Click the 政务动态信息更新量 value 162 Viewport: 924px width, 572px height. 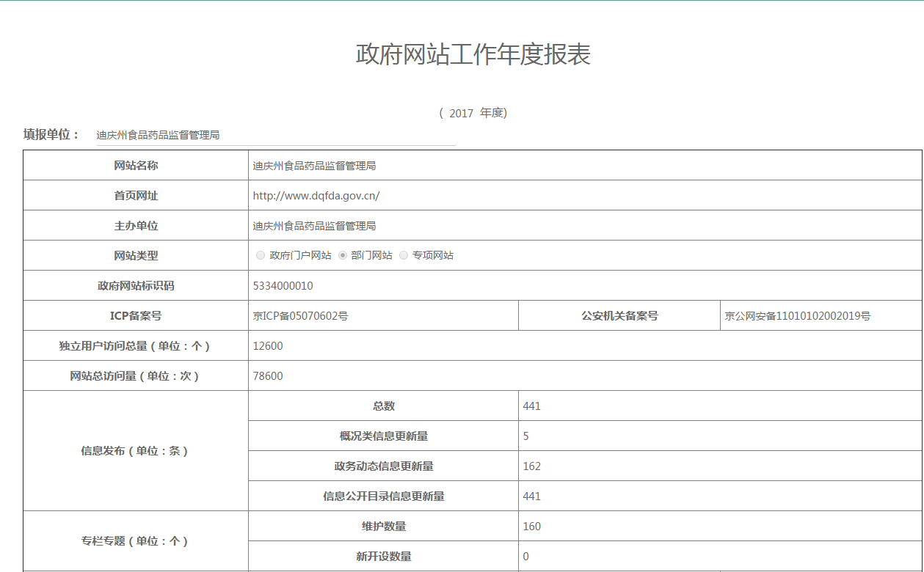click(532, 466)
